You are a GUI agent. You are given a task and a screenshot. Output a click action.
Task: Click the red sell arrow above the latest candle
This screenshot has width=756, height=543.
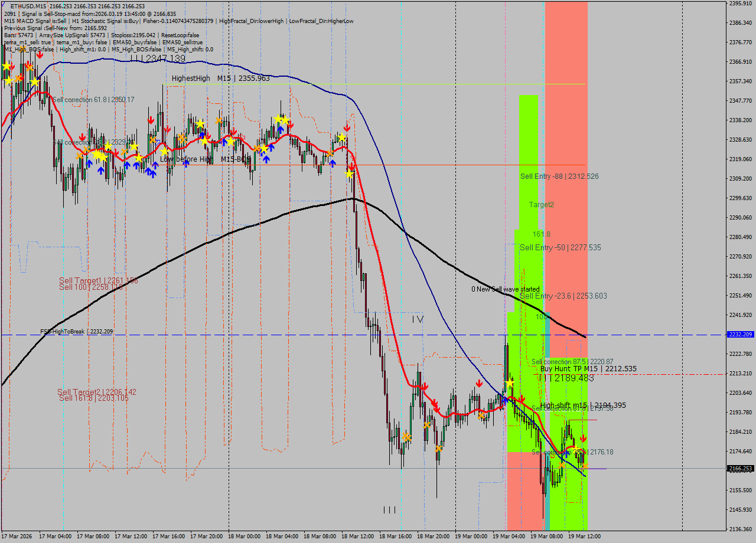click(x=583, y=438)
